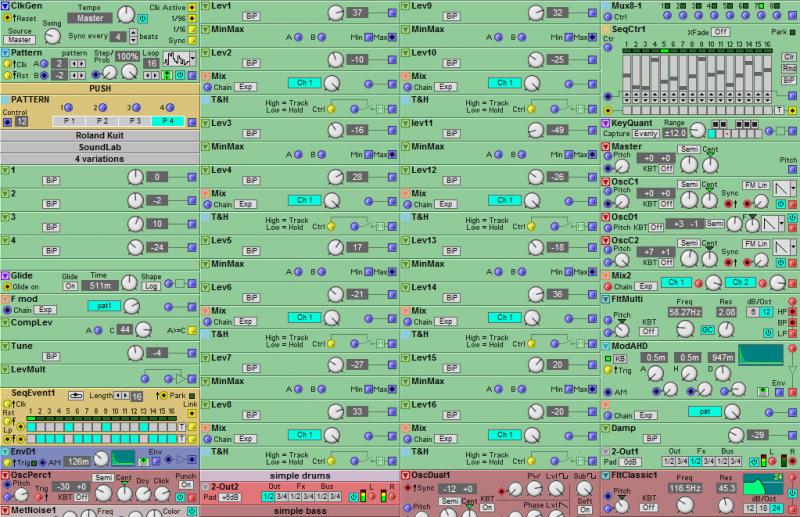The height and width of the screenshot is (517, 800).
Task: Select 2-Out1 Fx 1/2 destination
Action: [695, 462]
